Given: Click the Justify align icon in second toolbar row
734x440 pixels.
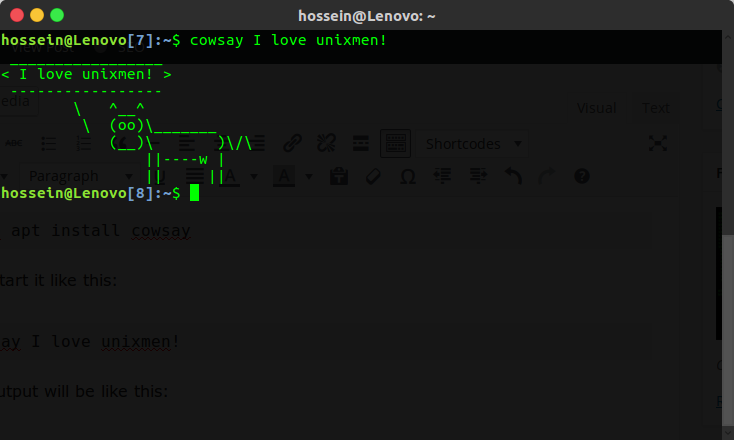Looking at the screenshot, I should (194, 176).
